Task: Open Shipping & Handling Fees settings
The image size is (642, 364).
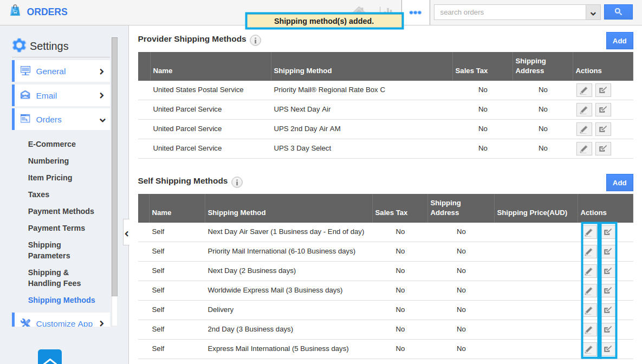Action: (x=54, y=278)
